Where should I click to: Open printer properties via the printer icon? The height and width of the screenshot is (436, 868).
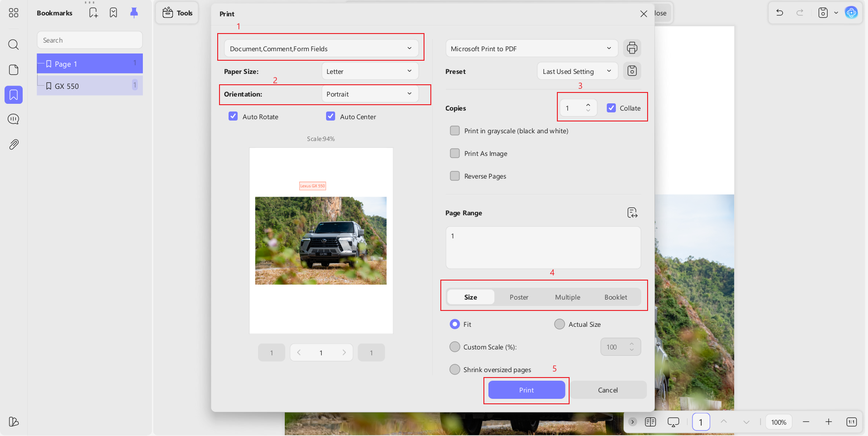click(x=632, y=48)
